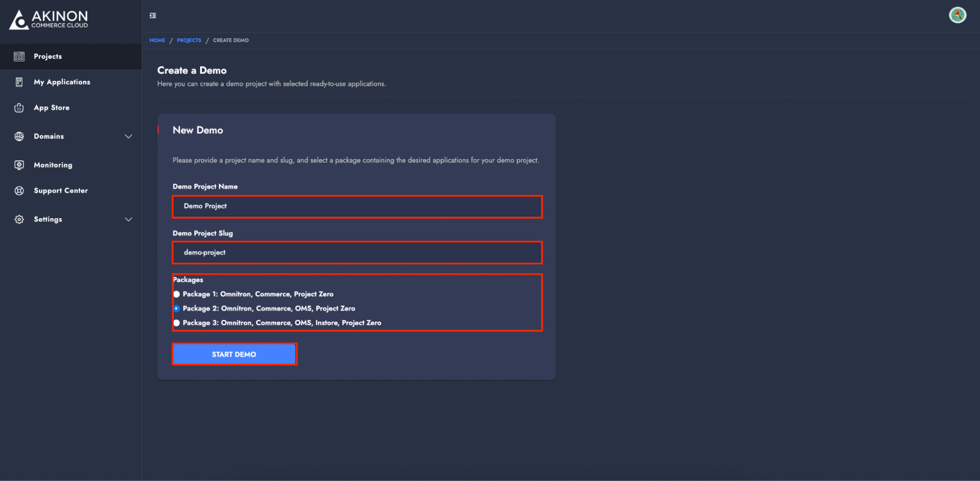Click the Monitoring sidebar icon

click(x=19, y=165)
